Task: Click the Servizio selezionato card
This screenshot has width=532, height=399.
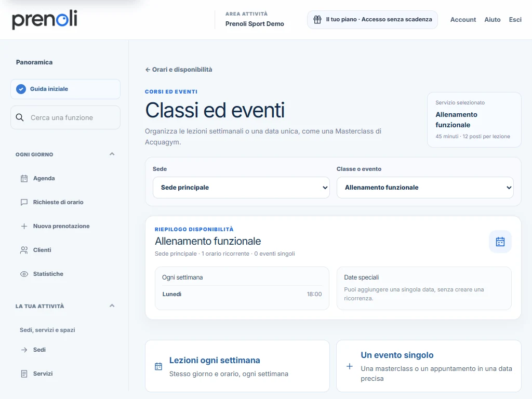Action: pos(474,120)
